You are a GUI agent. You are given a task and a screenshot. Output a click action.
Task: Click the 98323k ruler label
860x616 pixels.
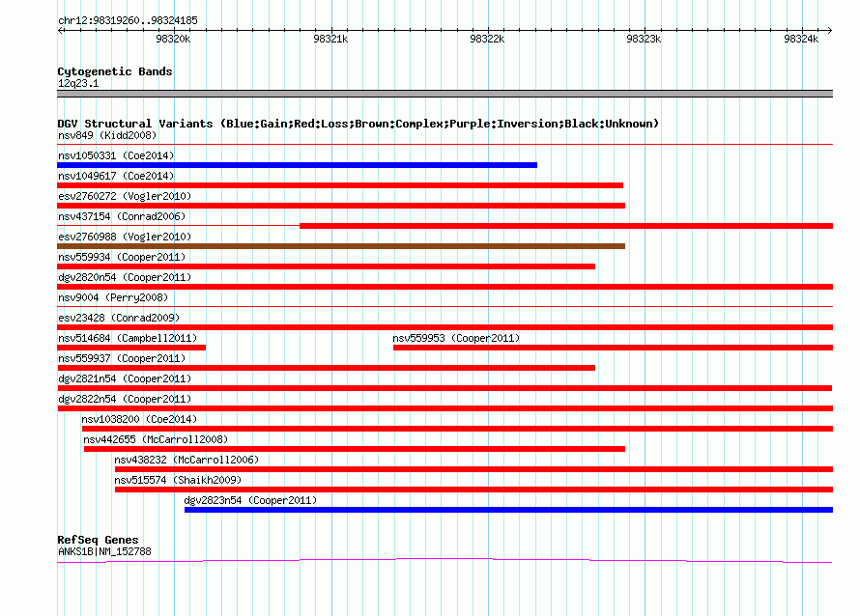(x=644, y=39)
